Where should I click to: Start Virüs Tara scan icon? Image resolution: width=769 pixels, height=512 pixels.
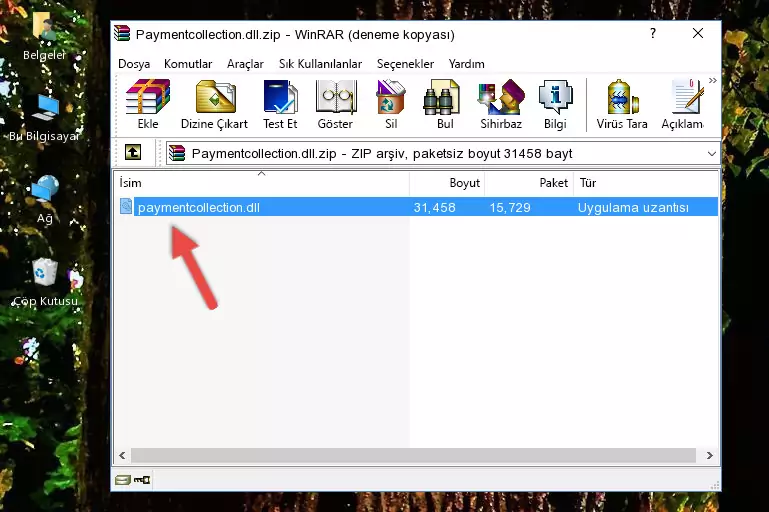coord(622,104)
